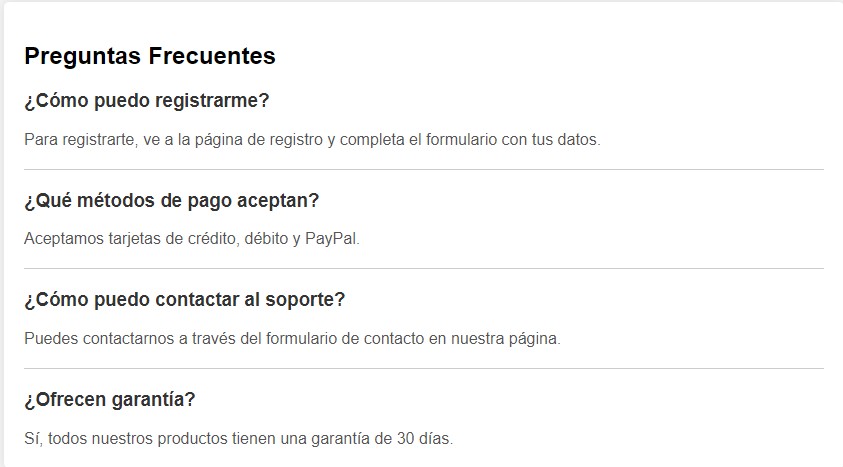
Task: Toggle the "¿Qué métodos de pago aceptan?" question
Action: coord(171,200)
